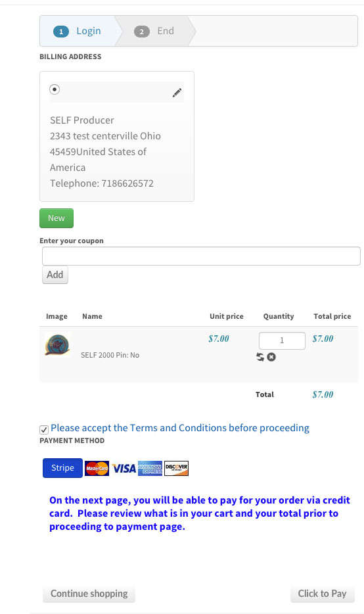Viewport: 364px width, 614px height.
Task: Click the American Express logo
Action: point(150,468)
